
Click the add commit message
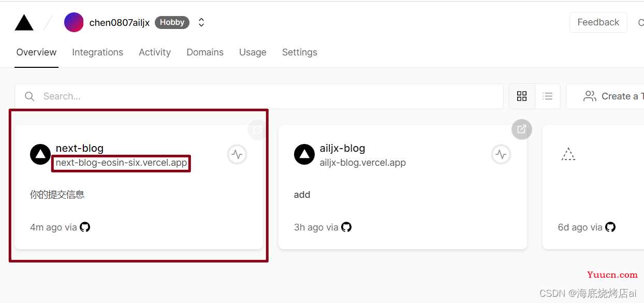302,195
